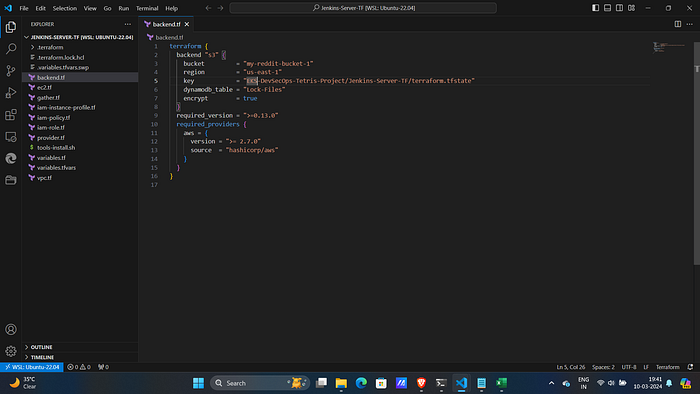Change indentation via Spaces: 2

pos(603,367)
